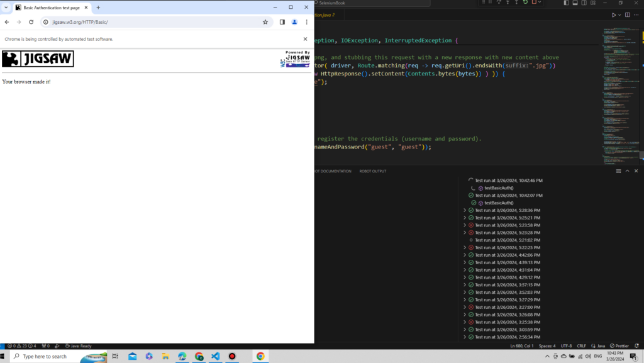Stop the debug session with red square
This screenshot has height=363, width=644.
[535, 3]
